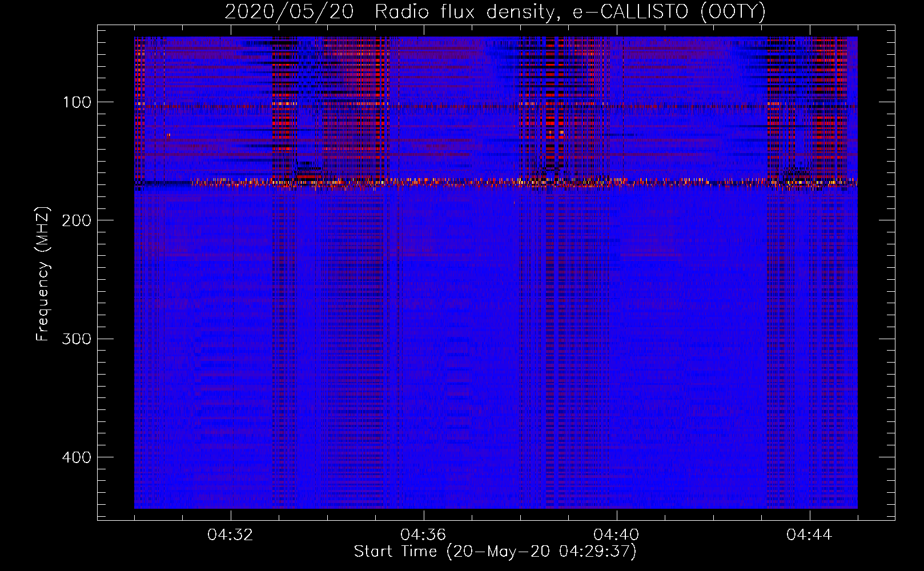The width and height of the screenshot is (924, 571).
Task: Click the plot title with date 2020/05/20
Action: (x=495, y=12)
